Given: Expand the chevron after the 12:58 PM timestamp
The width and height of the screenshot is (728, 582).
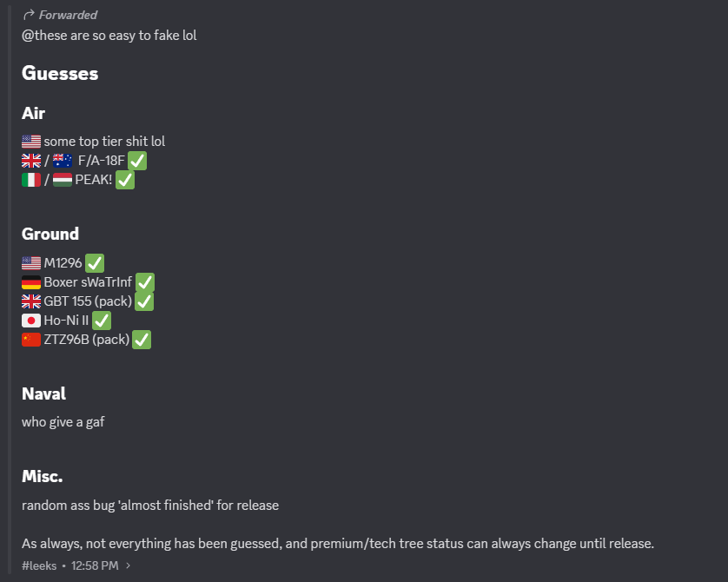Looking at the screenshot, I should 129,565.
